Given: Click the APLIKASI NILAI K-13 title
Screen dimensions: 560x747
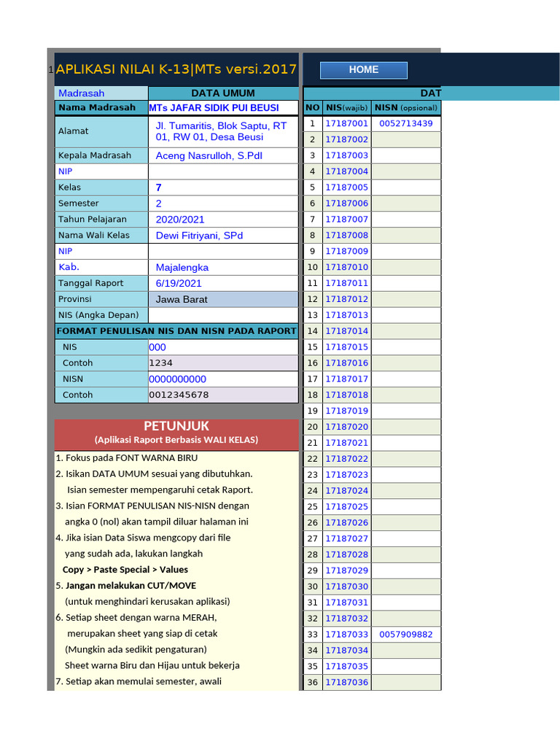Looking at the screenshot, I should (176, 69).
